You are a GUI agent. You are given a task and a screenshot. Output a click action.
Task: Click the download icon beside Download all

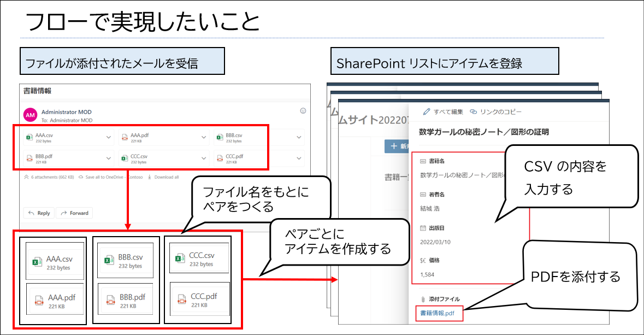[x=149, y=177]
